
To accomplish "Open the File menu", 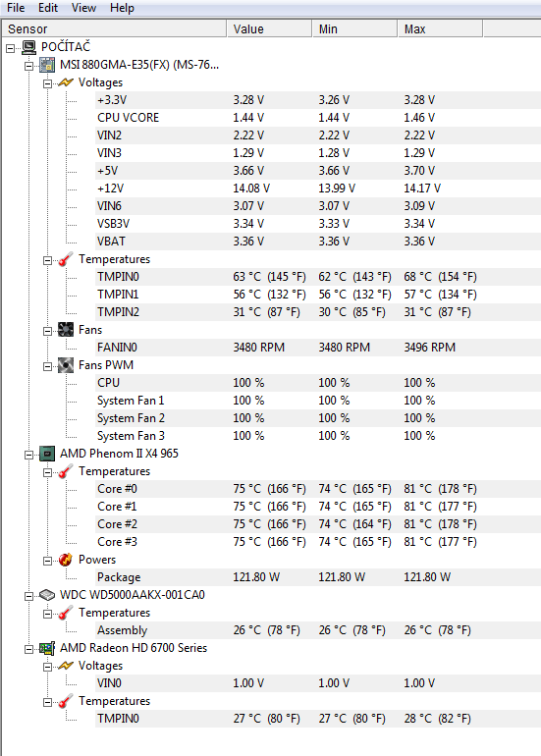I will tap(16, 8).
